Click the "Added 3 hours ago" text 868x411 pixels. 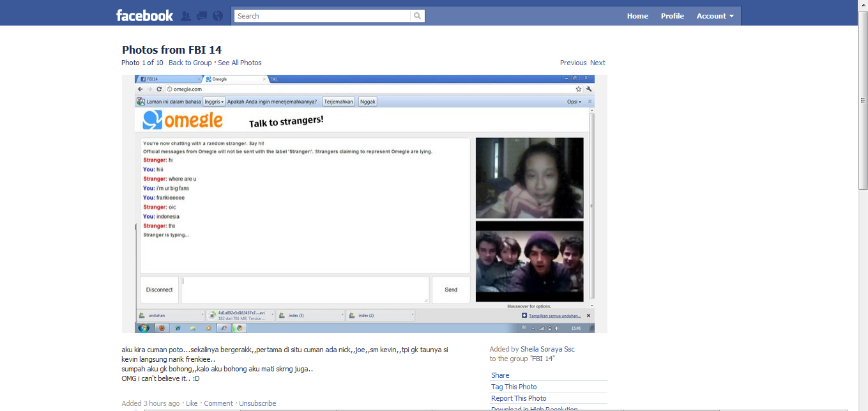[151, 403]
